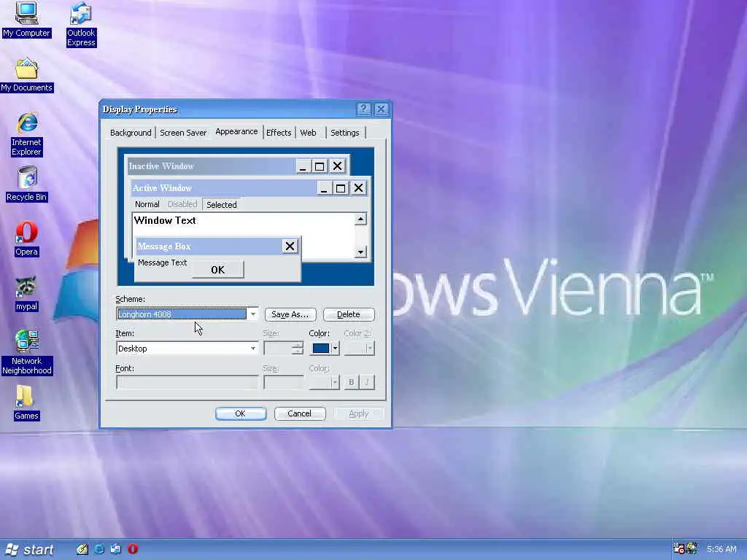
Task: Click the first system tray icon
Action: click(679, 548)
